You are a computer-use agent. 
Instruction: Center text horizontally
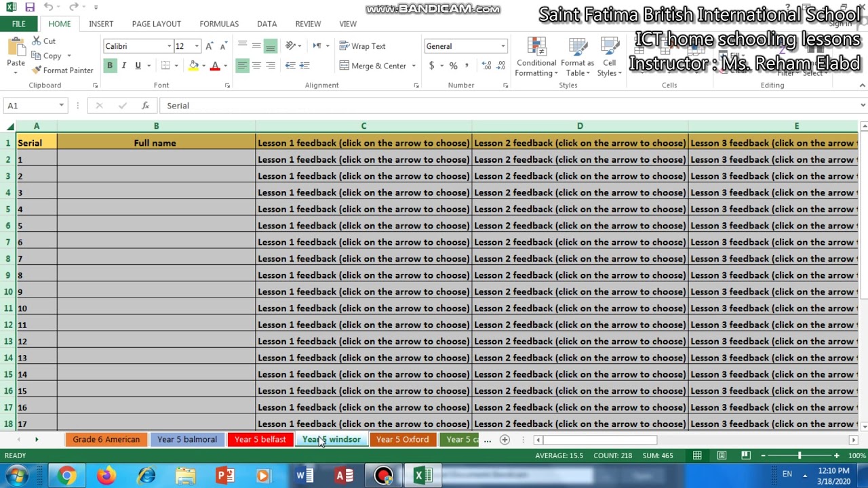[256, 66]
